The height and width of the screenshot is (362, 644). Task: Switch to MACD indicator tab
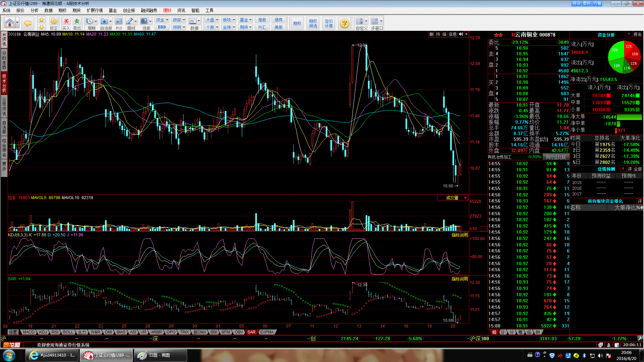[x=29, y=332]
